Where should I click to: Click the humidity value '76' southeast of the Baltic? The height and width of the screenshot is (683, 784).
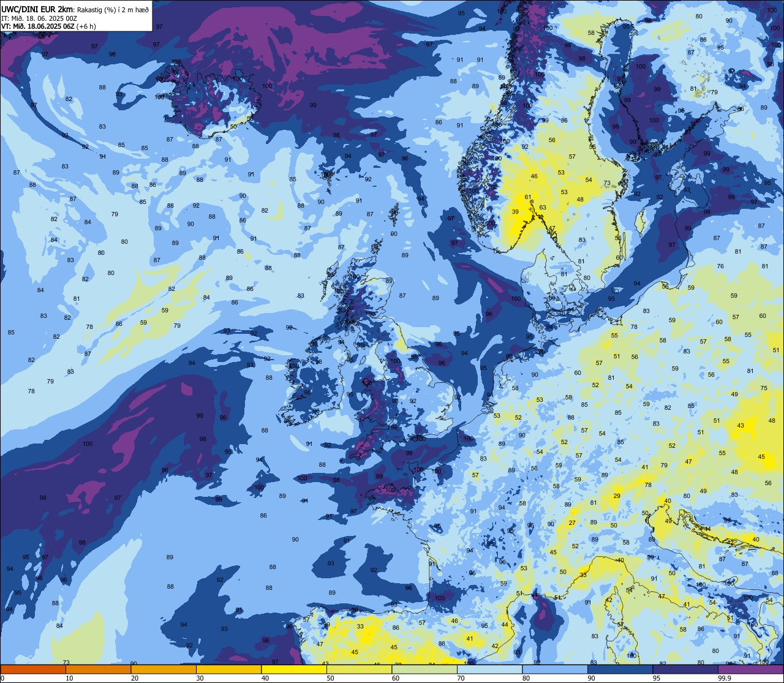pyautogui.click(x=720, y=266)
